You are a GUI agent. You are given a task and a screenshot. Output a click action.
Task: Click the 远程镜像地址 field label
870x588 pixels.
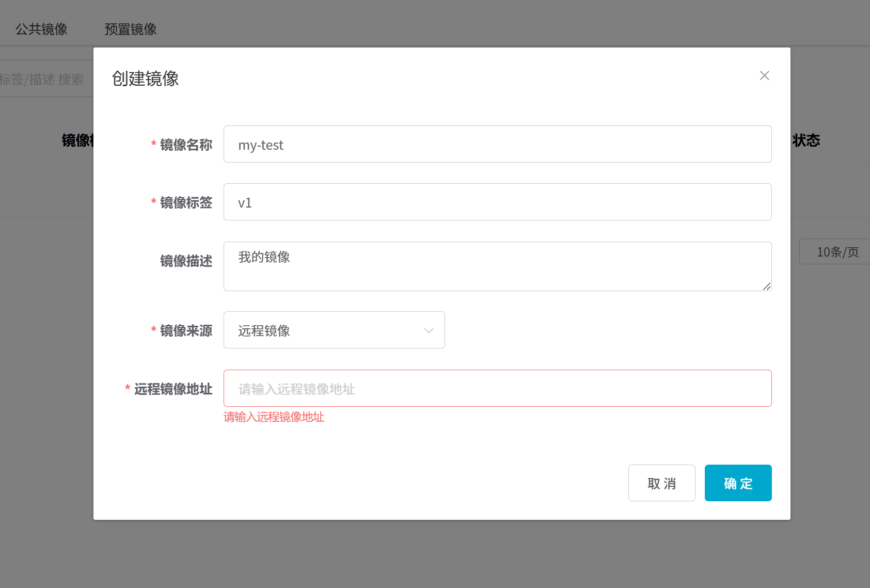(x=173, y=389)
